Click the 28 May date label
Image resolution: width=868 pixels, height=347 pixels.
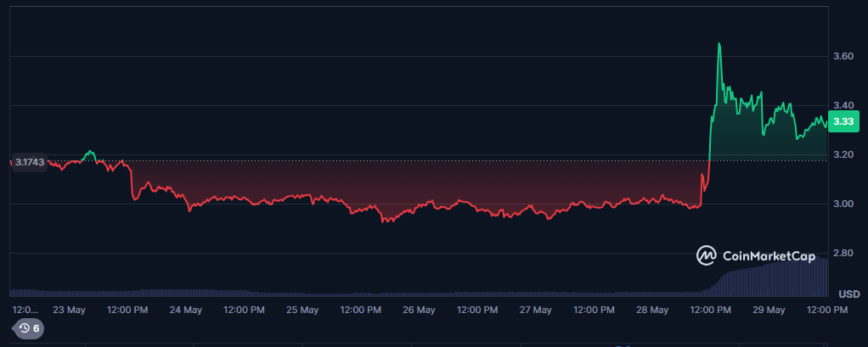[x=651, y=311]
